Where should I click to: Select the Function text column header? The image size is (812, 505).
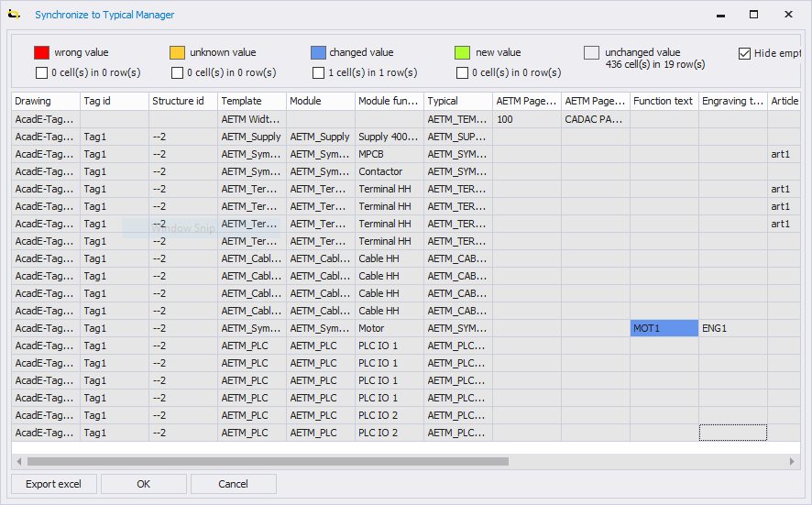coord(664,101)
